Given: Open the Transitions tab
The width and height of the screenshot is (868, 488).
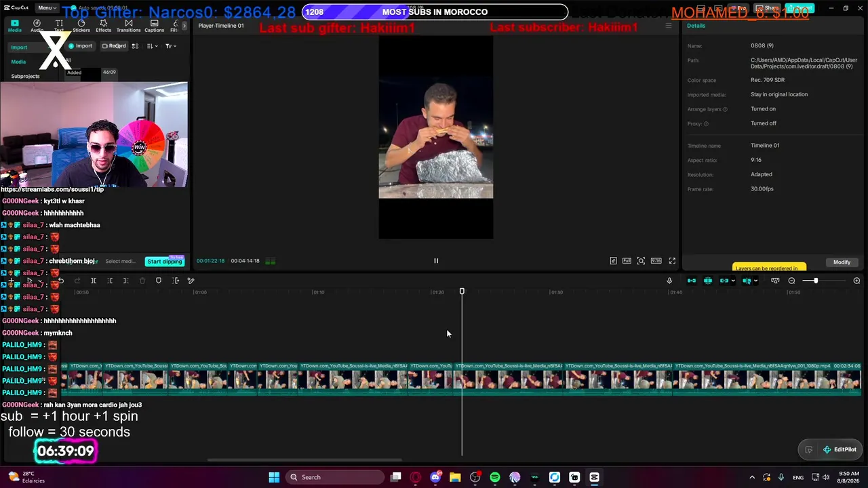Looking at the screenshot, I should (128, 26).
